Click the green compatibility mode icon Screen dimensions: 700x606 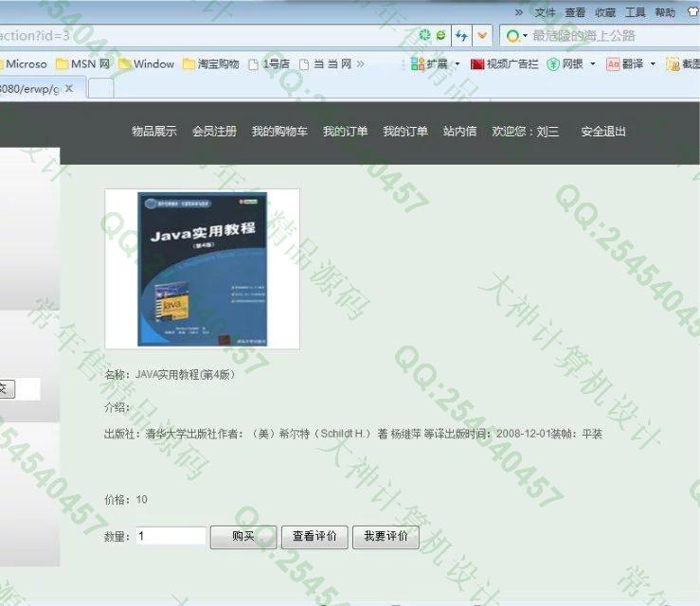tap(441, 35)
